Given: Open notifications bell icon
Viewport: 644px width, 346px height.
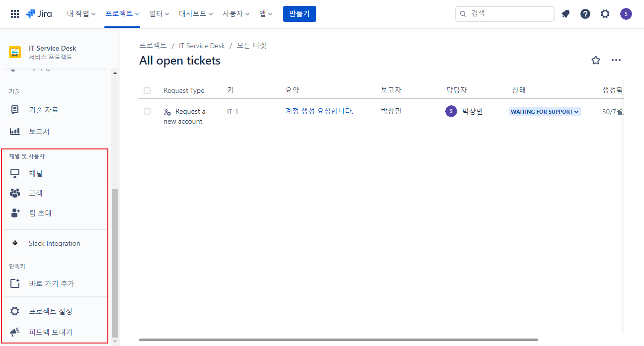Looking at the screenshot, I should point(565,14).
